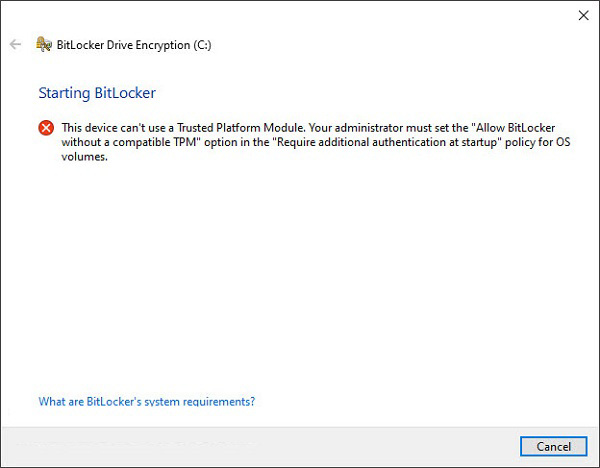Click the "Starting BitLocker" heading

(97, 93)
